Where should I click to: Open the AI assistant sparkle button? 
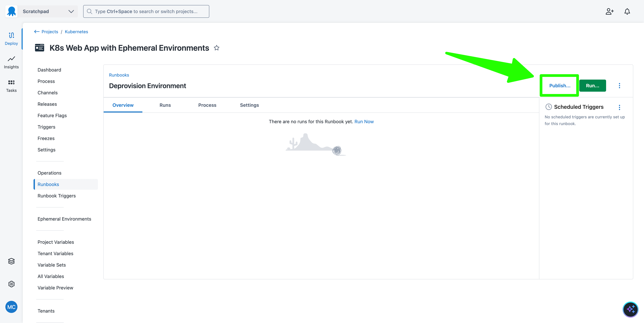coord(630,310)
